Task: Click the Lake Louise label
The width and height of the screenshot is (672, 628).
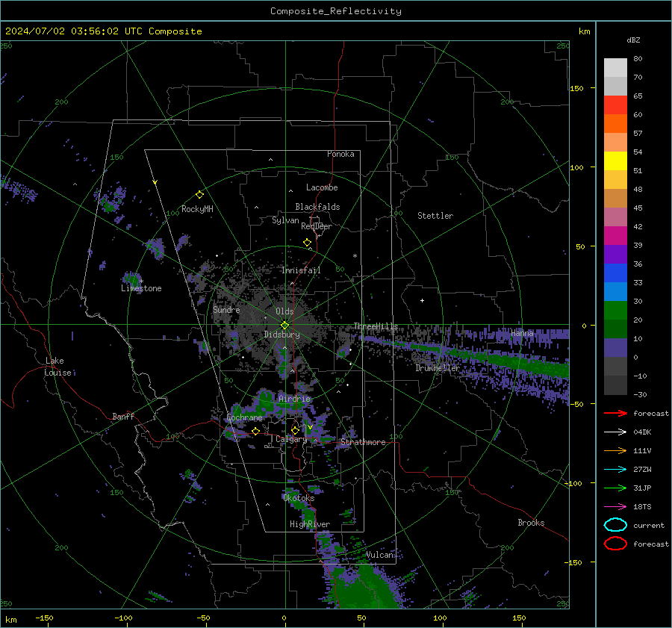Action: (x=58, y=367)
